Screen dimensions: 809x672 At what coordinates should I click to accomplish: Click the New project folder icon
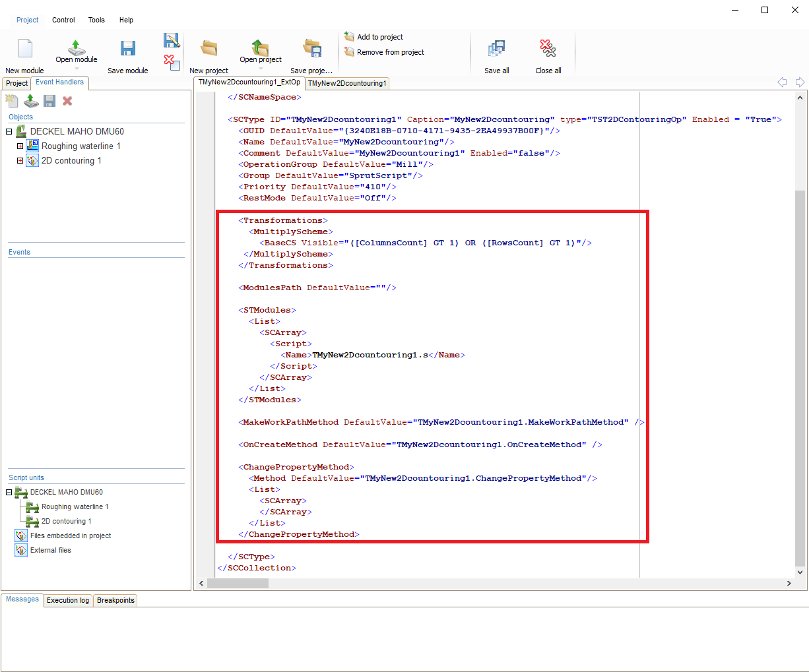point(209,49)
